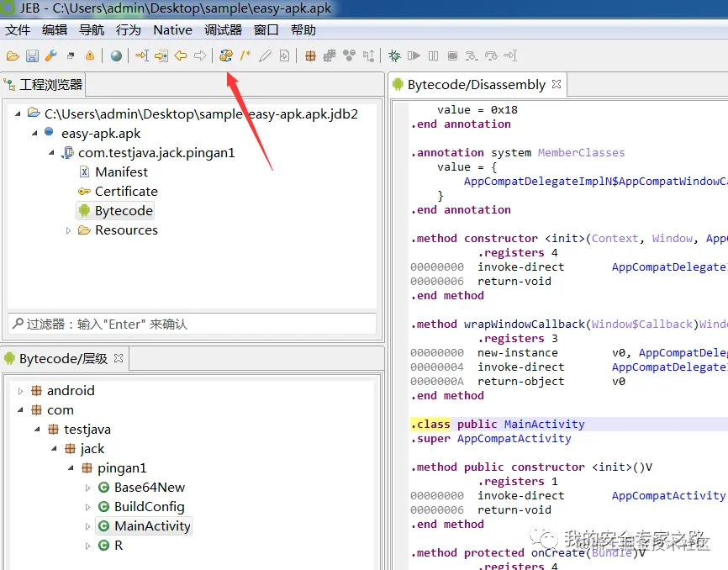Close the Bytecode/层级 tab
This screenshot has height=570, width=728.
[119, 358]
